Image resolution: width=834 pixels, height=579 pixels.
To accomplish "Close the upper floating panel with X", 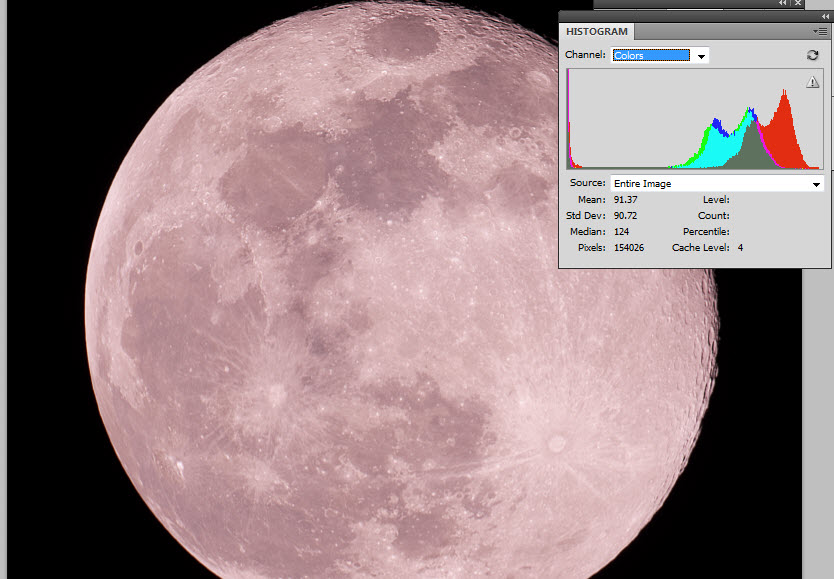I will pos(797,3).
